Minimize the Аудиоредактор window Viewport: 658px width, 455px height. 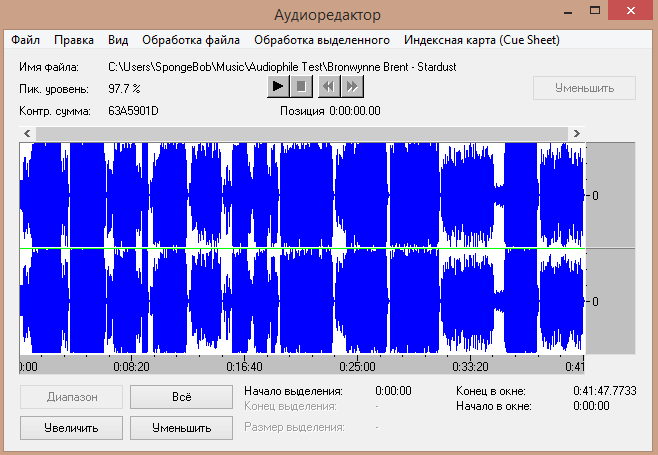tap(568, 11)
